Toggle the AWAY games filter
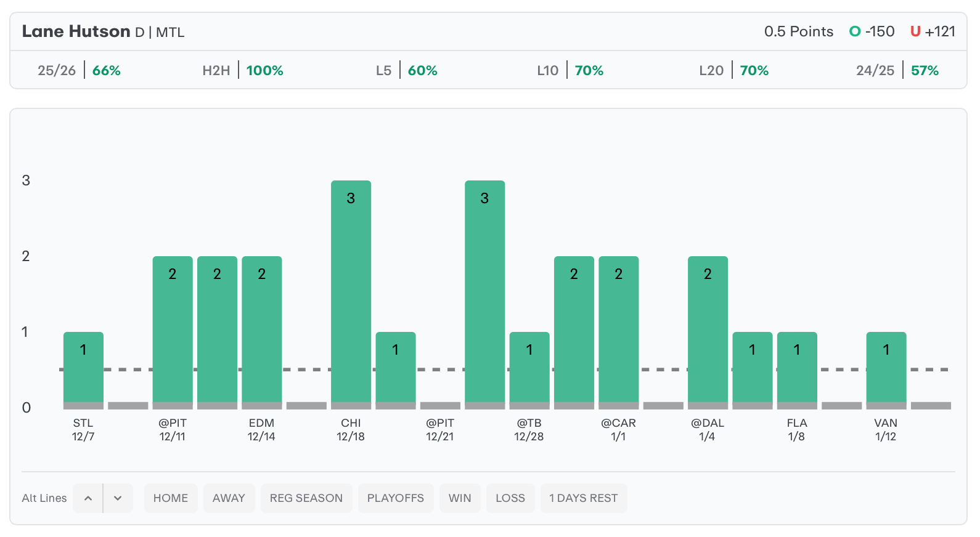 tap(229, 498)
